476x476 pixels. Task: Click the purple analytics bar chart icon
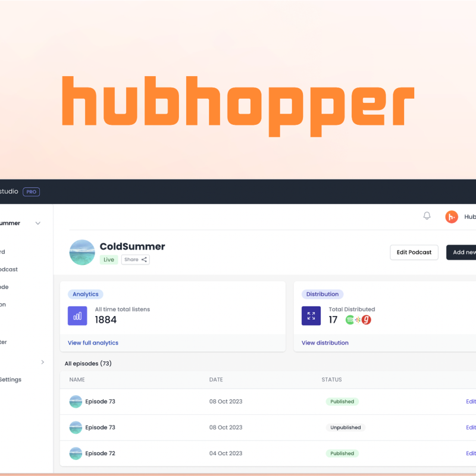(77, 316)
